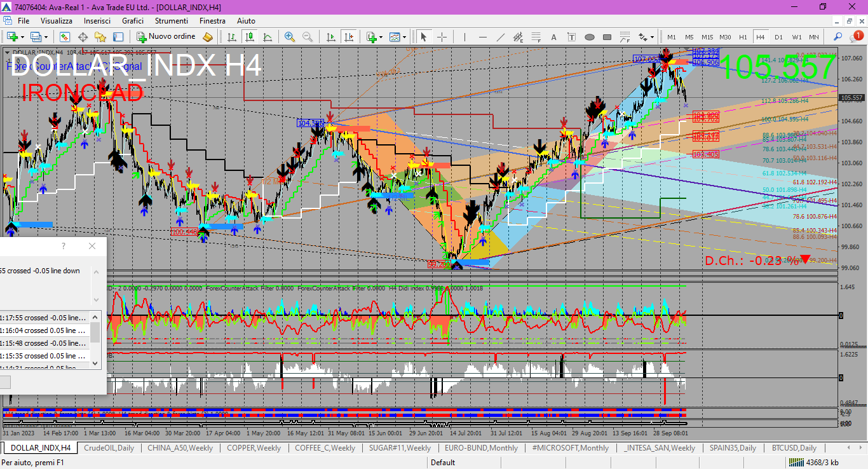
Task: Click the alert list down scroll arrow
Action: point(95,363)
